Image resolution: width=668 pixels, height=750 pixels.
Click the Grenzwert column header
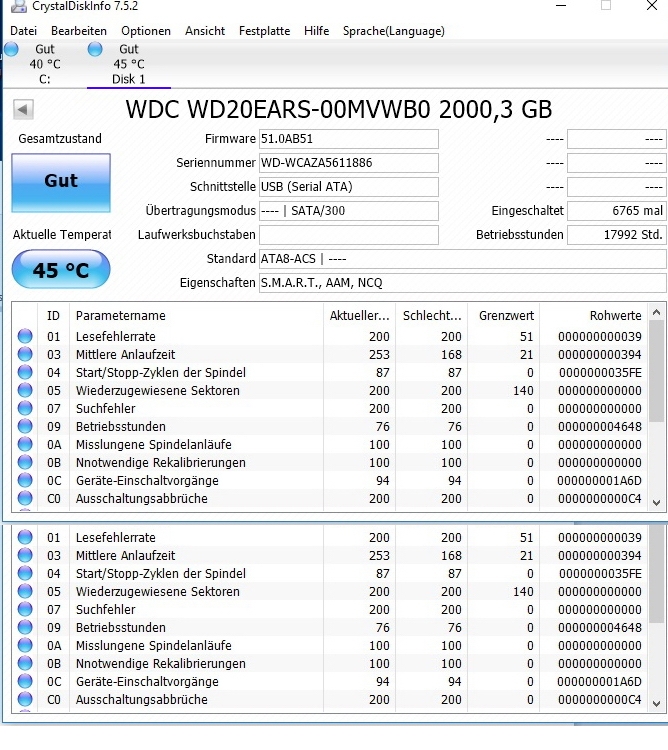(x=504, y=316)
